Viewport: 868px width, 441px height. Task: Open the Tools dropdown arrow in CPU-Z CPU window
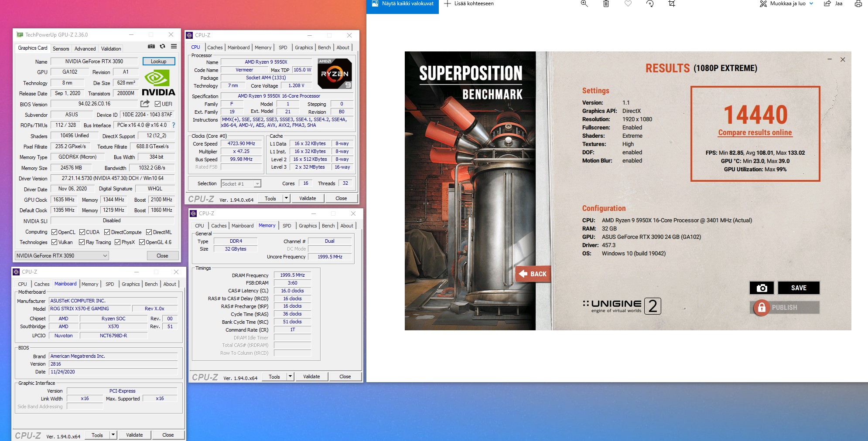click(x=287, y=198)
